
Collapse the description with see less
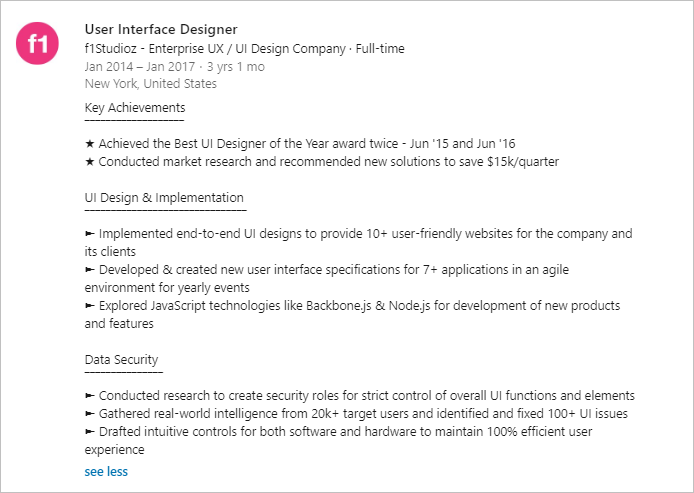pos(106,471)
